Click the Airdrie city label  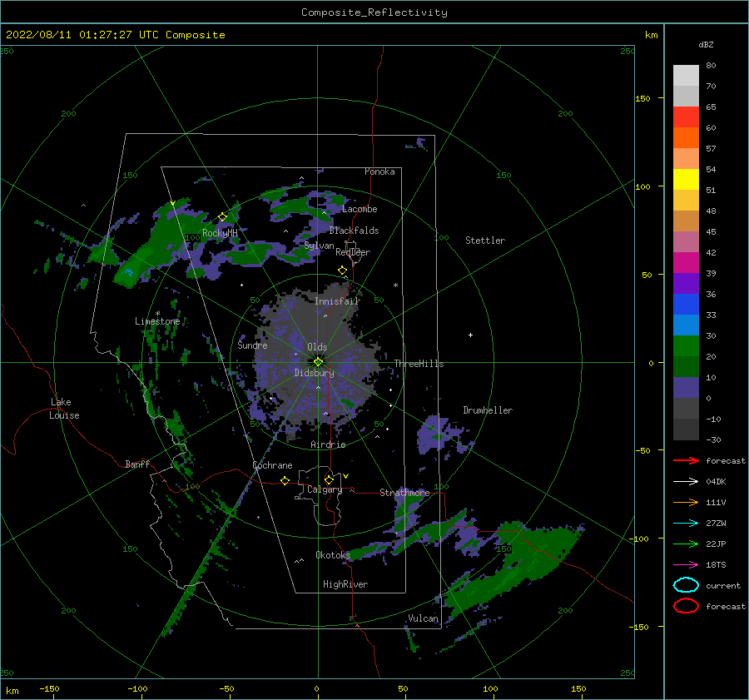coord(328,444)
